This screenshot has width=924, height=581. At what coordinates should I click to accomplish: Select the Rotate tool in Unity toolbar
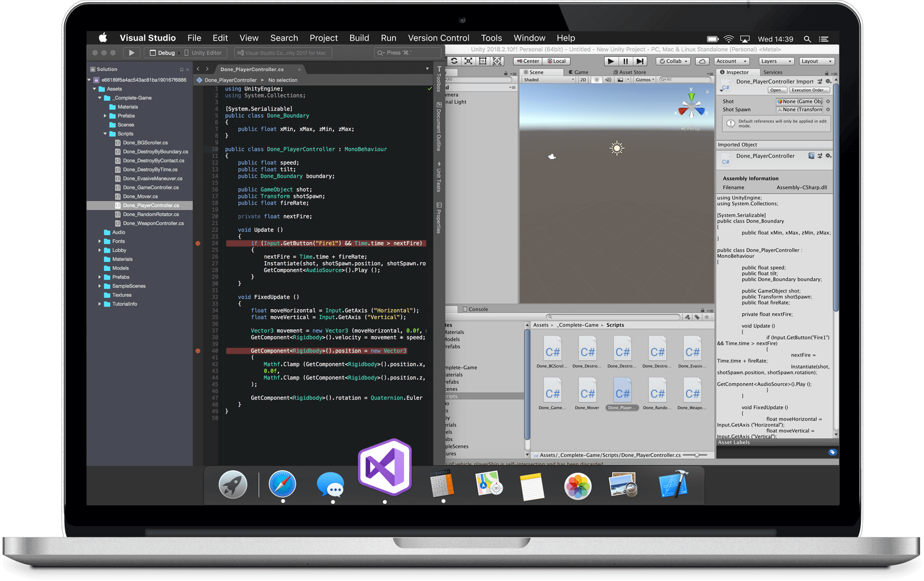(455, 61)
